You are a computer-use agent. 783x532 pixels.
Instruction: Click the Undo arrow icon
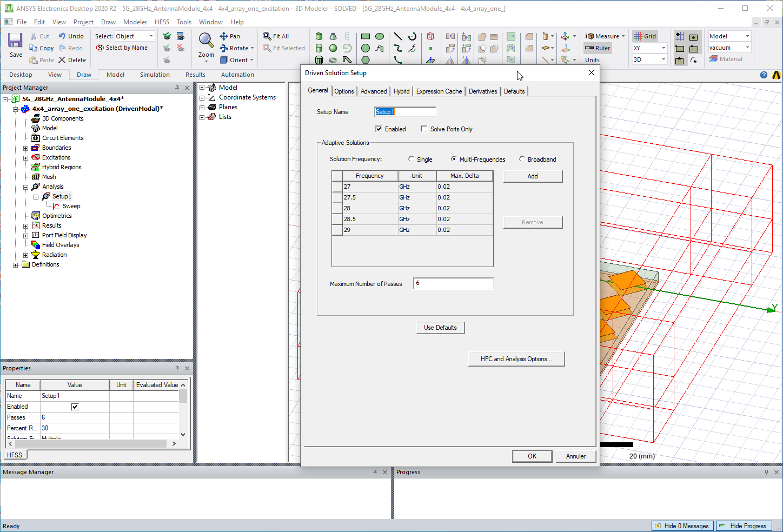click(62, 36)
